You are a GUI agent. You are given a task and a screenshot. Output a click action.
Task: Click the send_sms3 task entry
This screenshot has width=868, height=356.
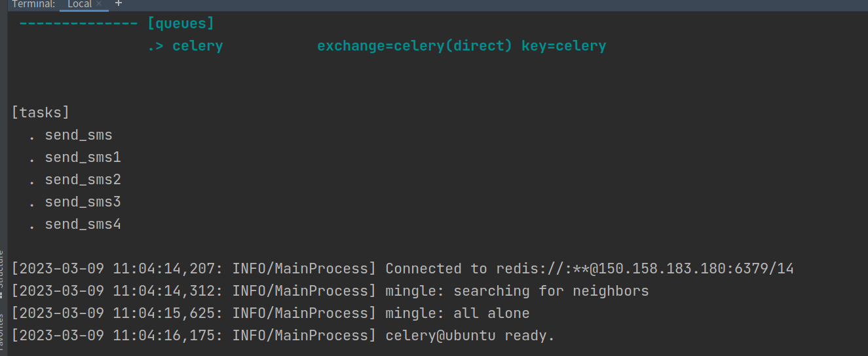pos(83,202)
